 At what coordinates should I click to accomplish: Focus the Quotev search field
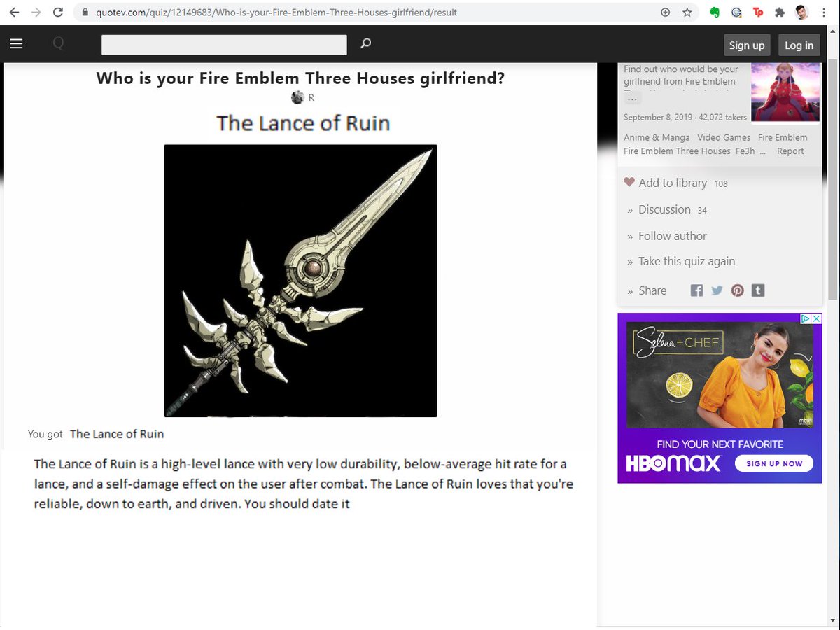(x=224, y=45)
